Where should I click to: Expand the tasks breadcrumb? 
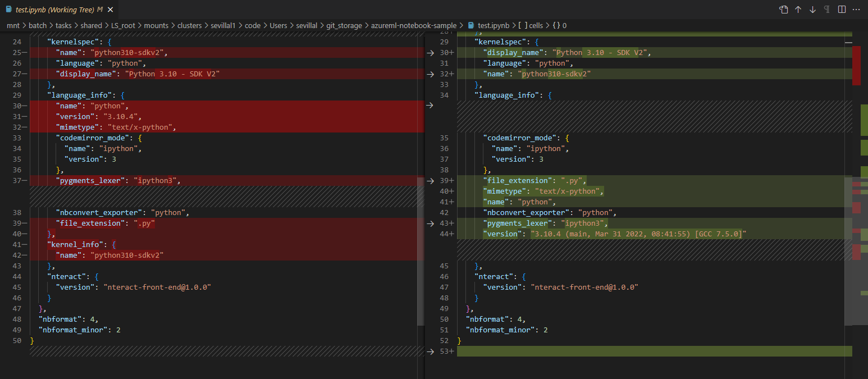[x=63, y=25]
